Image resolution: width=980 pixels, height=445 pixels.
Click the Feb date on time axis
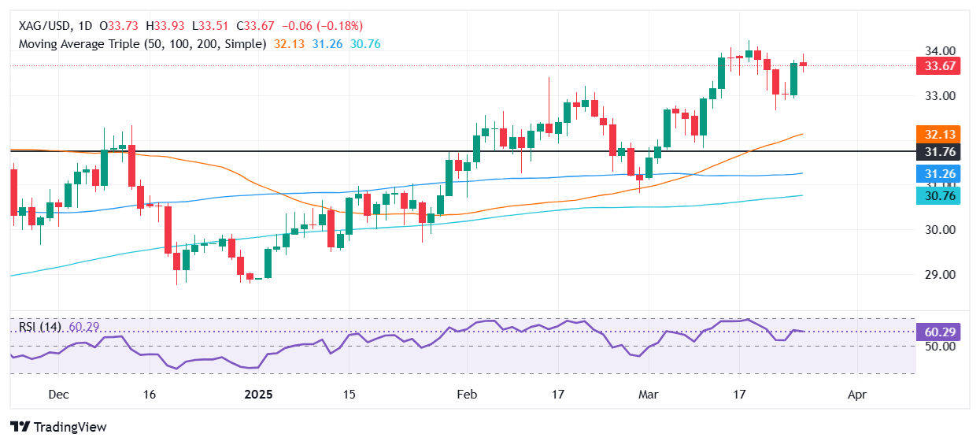pos(468,394)
